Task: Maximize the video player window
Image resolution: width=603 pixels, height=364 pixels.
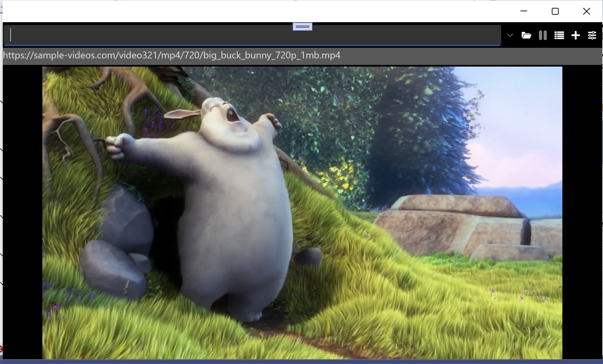Action: click(x=555, y=11)
